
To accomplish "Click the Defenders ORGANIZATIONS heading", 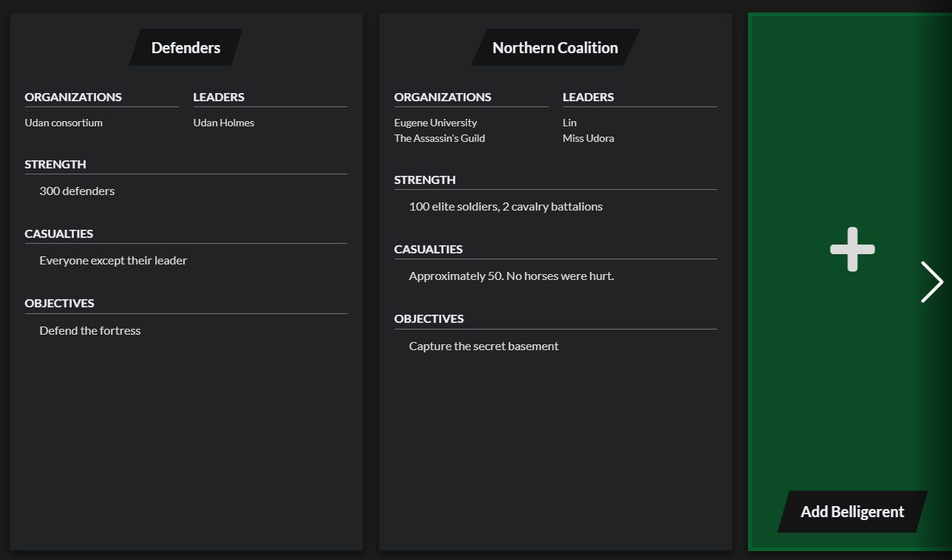I will tap(73, 97).
